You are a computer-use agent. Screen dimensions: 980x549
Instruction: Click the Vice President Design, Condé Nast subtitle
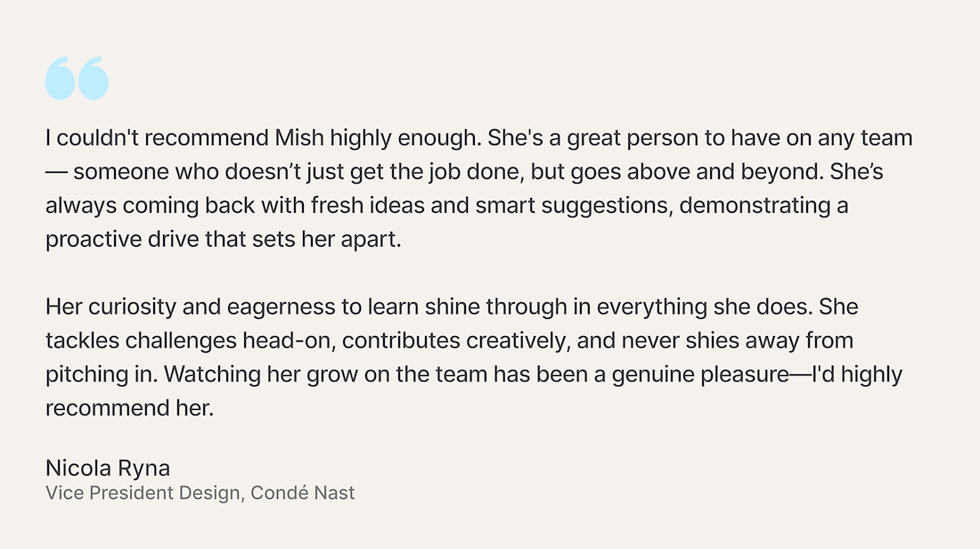coord(200,494)
